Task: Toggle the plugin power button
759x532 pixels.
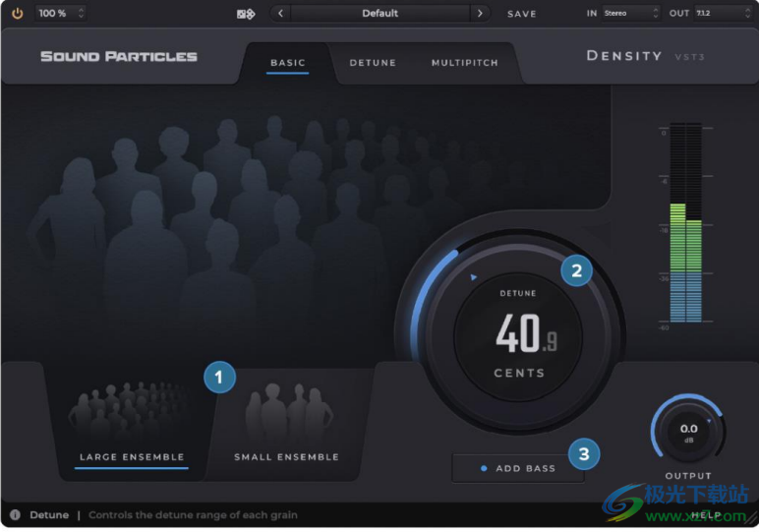Action: 17,14
